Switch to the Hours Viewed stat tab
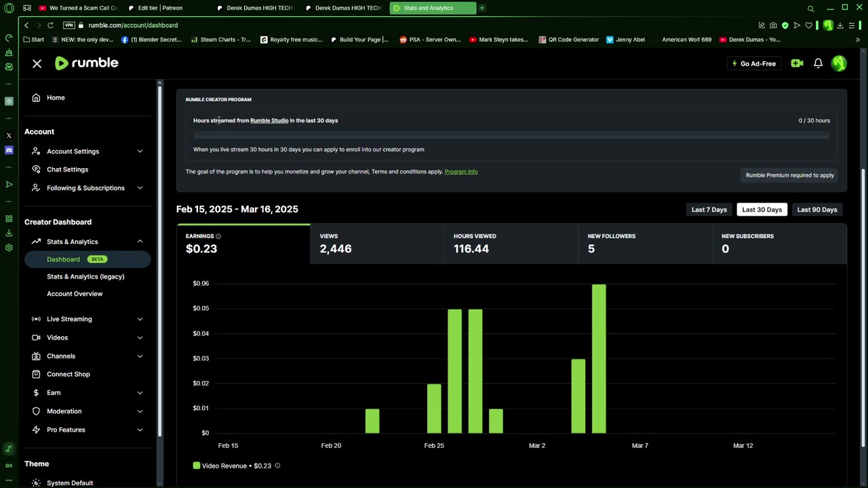Viewport: 868px width, 488px height. [511, 243]
